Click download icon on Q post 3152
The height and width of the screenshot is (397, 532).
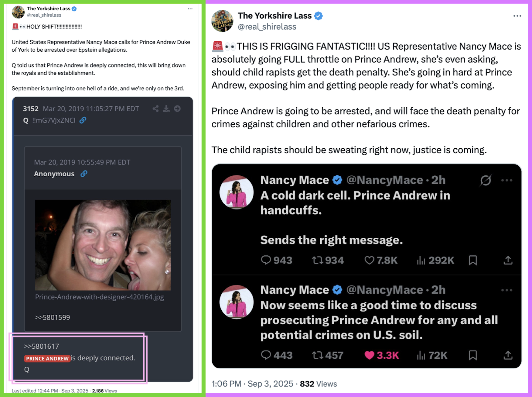pyautogui.click(x=166, y=109)
